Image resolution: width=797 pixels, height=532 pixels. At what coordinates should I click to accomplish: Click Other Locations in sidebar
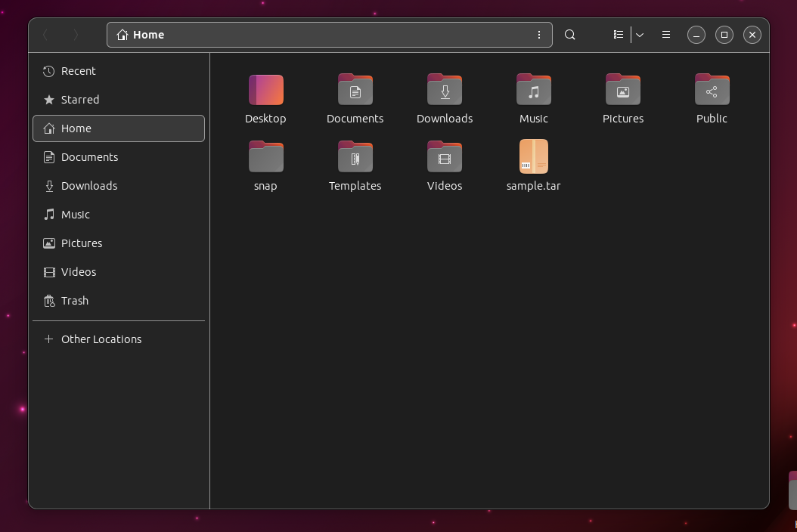tap(101, 339)
